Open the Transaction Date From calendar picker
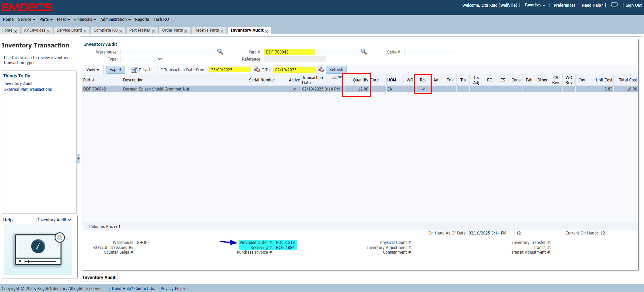Image resolution: width=644 pixels, height=292 pixels. coord(257,69)
